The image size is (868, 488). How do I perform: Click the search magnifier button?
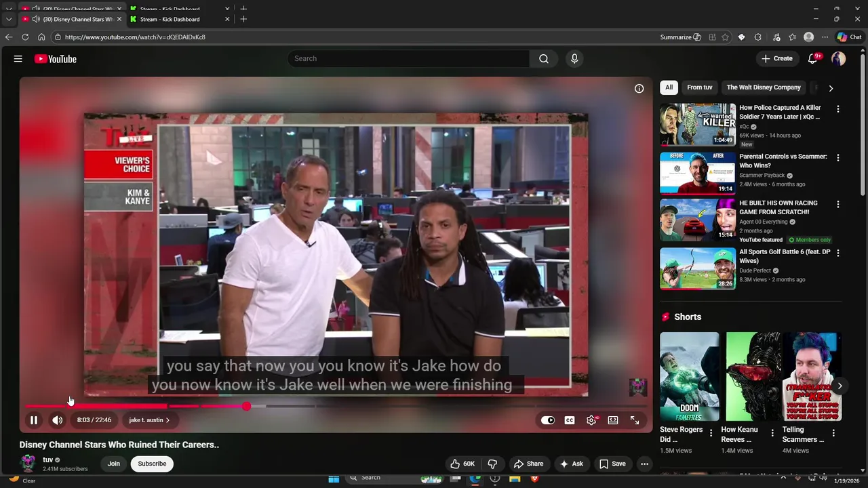point(544,59)
